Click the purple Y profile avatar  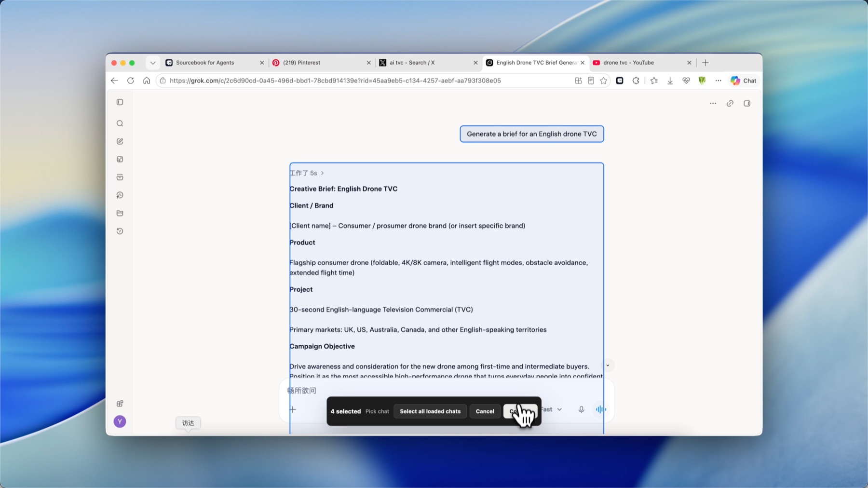120,421
